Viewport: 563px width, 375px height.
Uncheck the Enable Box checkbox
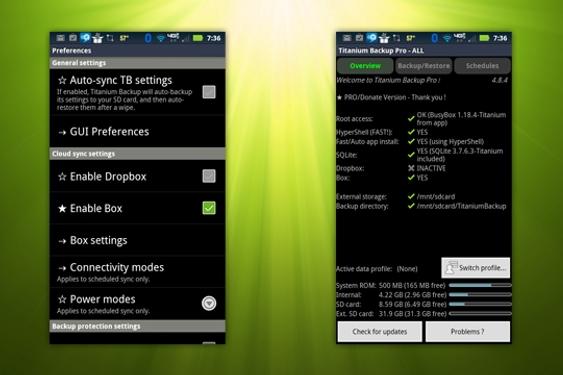(209, 208)
